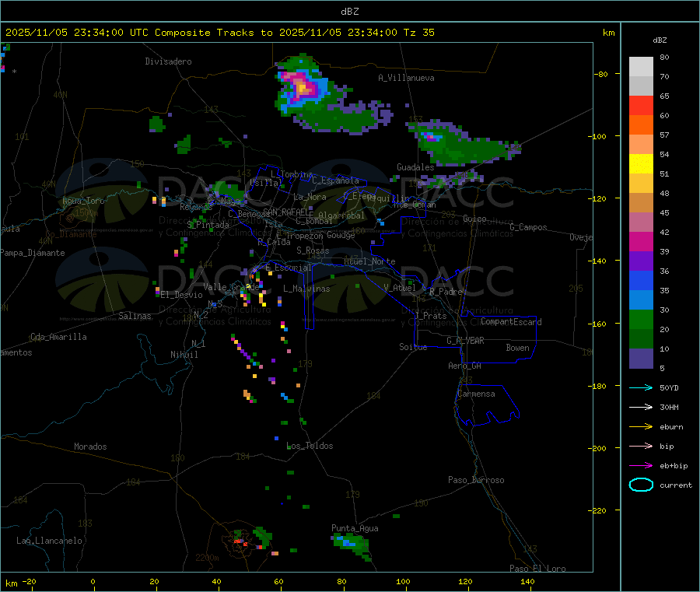Click the bip pink arrow icon

[641, 446]
